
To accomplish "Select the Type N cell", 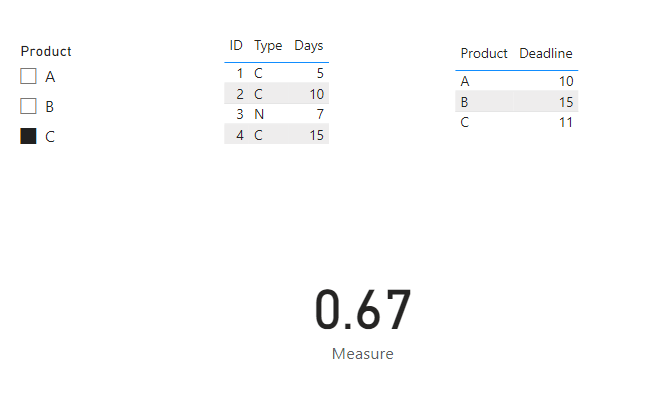I will pos(259,114).
